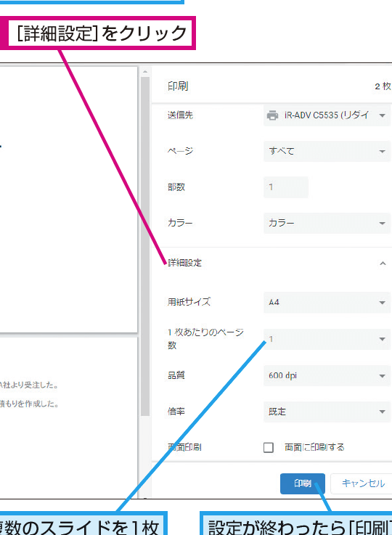Image resolution: width=392 pixels, height=535 pixels.
Task: Click the scrollbar up arrow in preview
Action: tap(145, 72)
